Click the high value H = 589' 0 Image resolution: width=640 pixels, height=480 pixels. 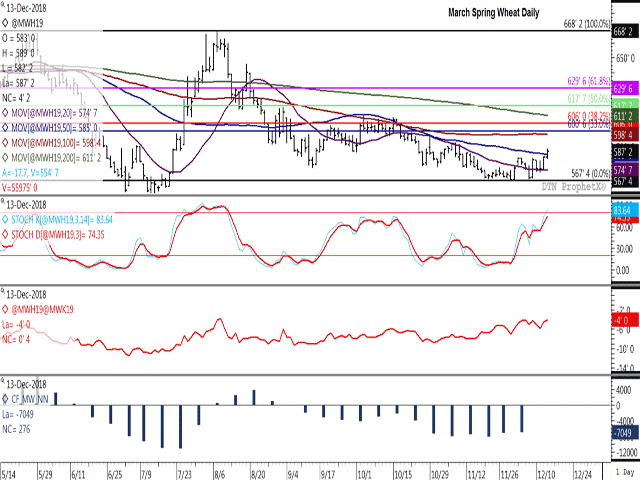click(x=18, y=53)
